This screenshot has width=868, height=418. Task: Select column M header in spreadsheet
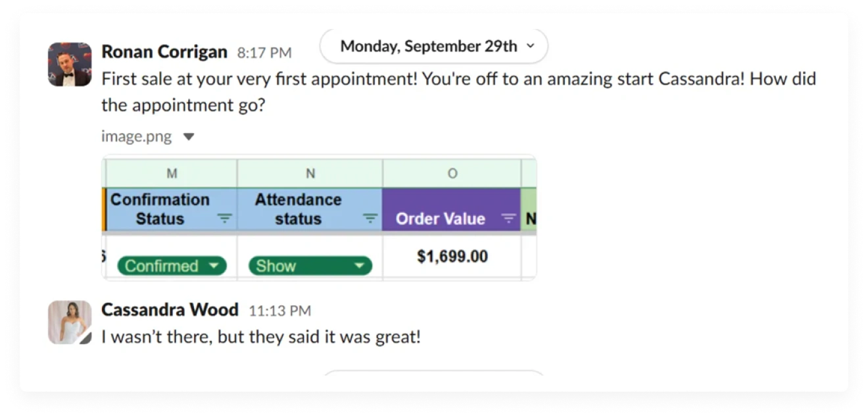pos(172,173)
